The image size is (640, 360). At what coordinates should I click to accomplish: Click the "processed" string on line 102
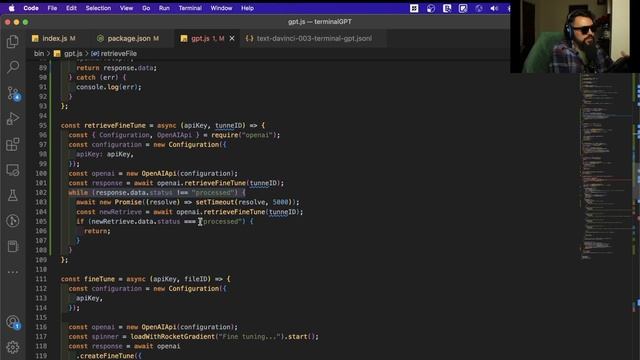point(213,193)
